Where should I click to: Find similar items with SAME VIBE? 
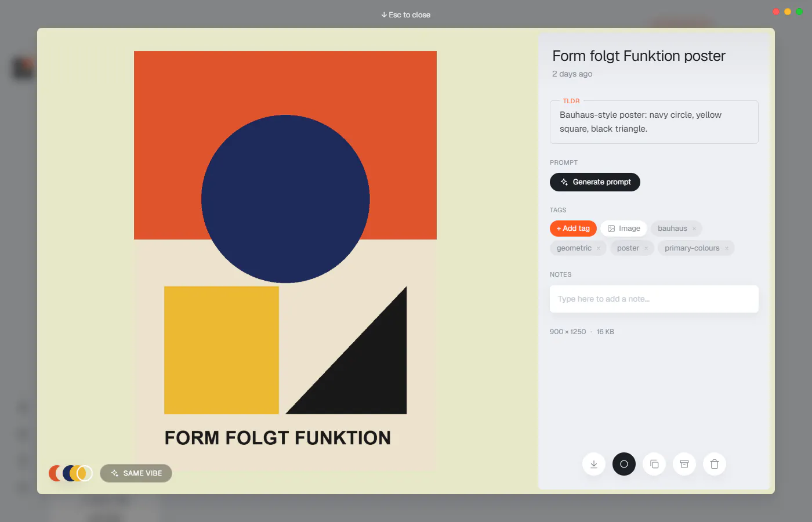[x=136, y=473]
